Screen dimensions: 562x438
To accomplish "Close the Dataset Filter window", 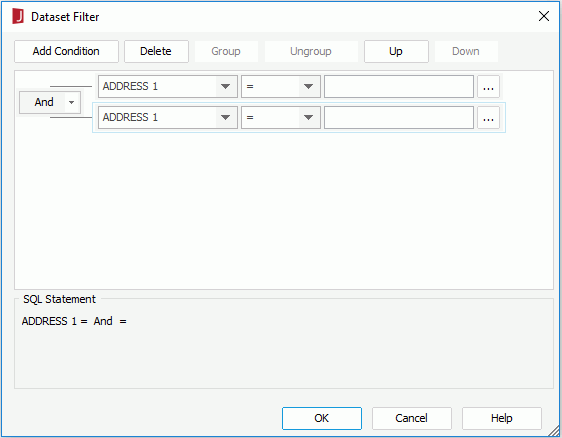I will [x=544, y=16].
